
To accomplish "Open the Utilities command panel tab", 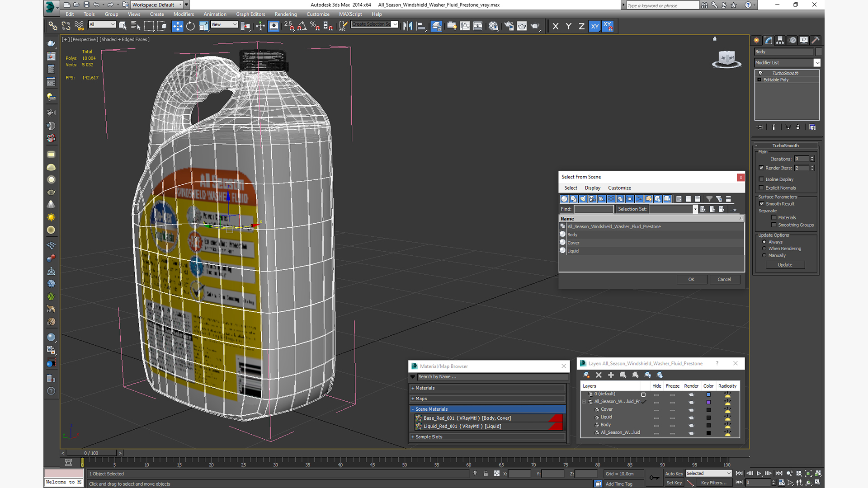I will 815,40.
